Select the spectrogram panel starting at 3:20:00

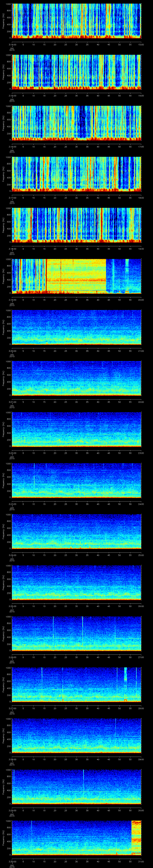(x=77, y=327)
